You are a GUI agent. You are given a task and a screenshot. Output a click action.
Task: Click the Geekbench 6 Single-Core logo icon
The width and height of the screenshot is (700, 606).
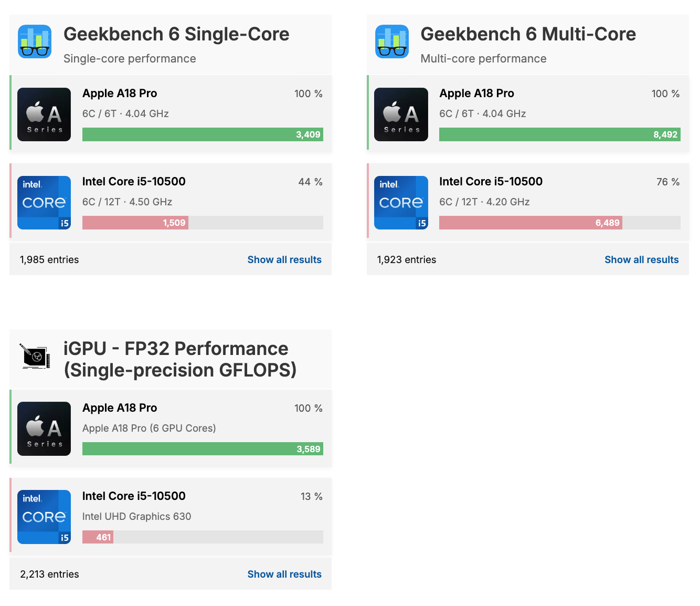tap(35, 41)
